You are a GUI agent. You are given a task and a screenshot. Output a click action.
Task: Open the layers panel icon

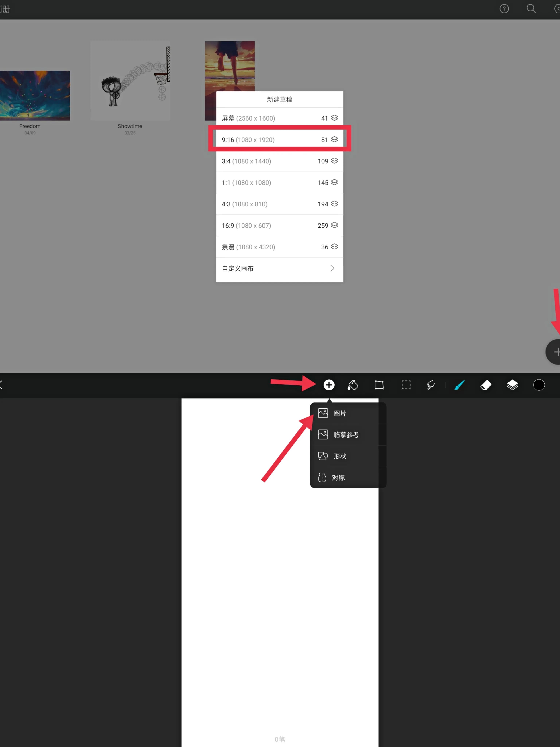512,385
